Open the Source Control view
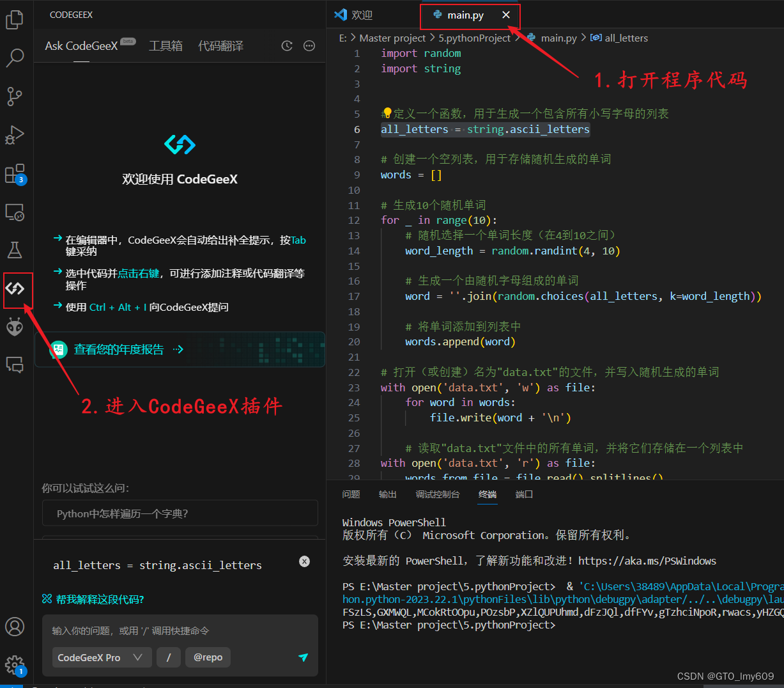 [x=14, y=97]
